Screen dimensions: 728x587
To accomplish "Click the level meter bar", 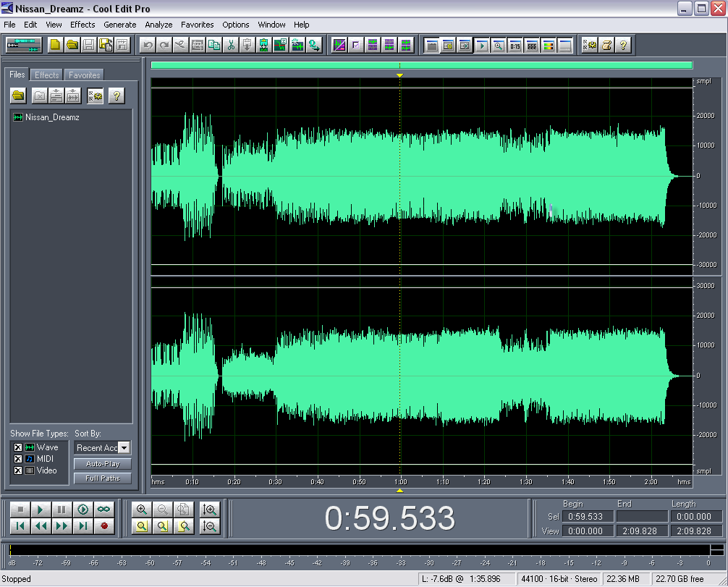I will tap(360, 550).
